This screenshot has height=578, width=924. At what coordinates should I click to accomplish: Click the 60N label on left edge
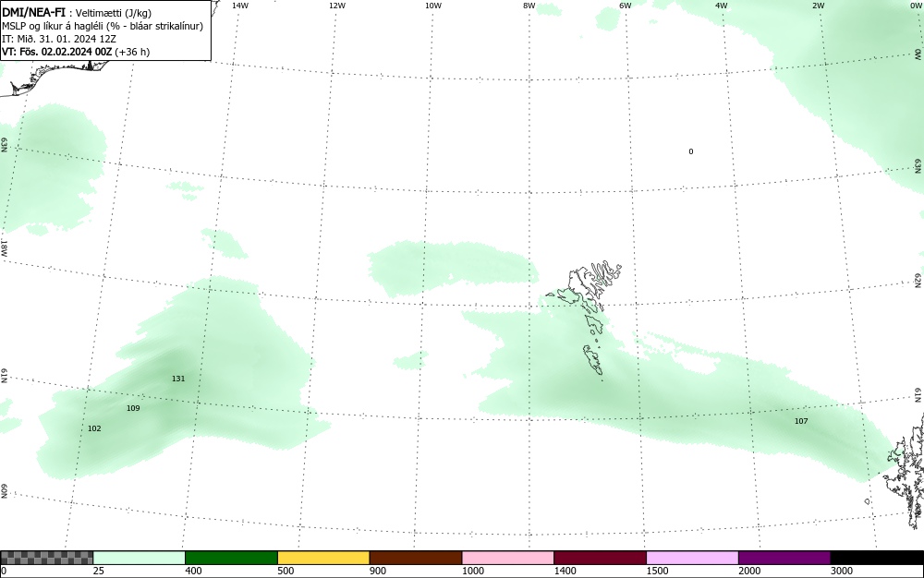[x=4, y=492]
